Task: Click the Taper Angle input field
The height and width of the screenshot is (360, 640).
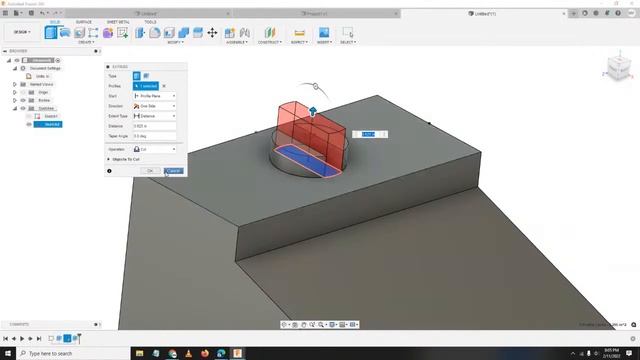Action: pos(154,136)
